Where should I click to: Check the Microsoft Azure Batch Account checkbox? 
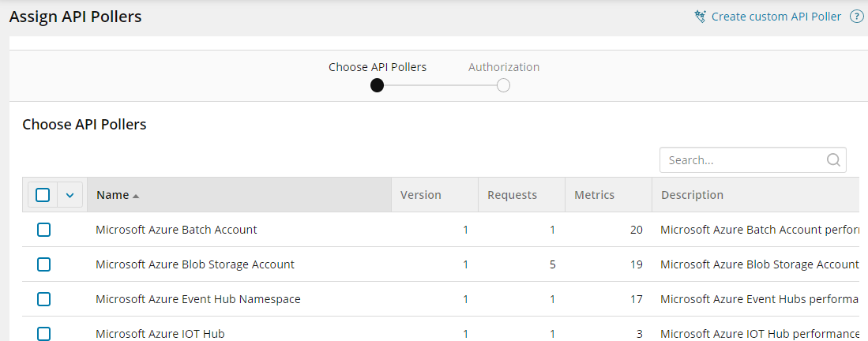coord(43,230)
